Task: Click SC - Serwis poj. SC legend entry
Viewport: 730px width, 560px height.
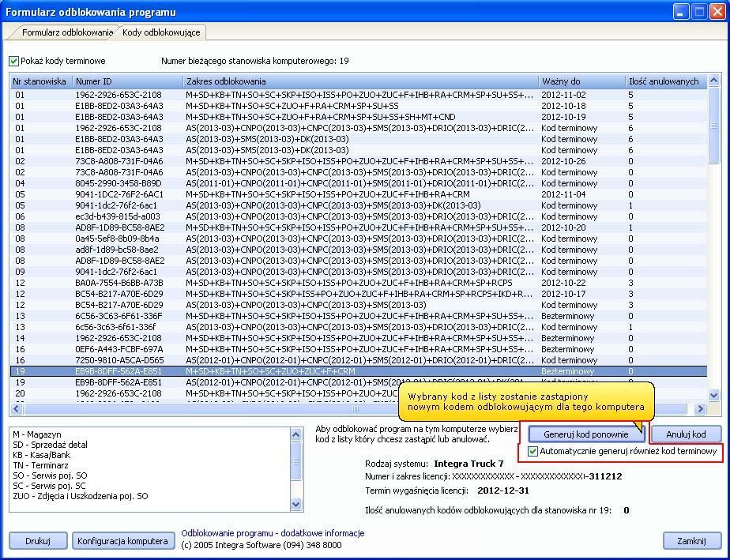Action: pyautogui.click(x=49, y=486)
